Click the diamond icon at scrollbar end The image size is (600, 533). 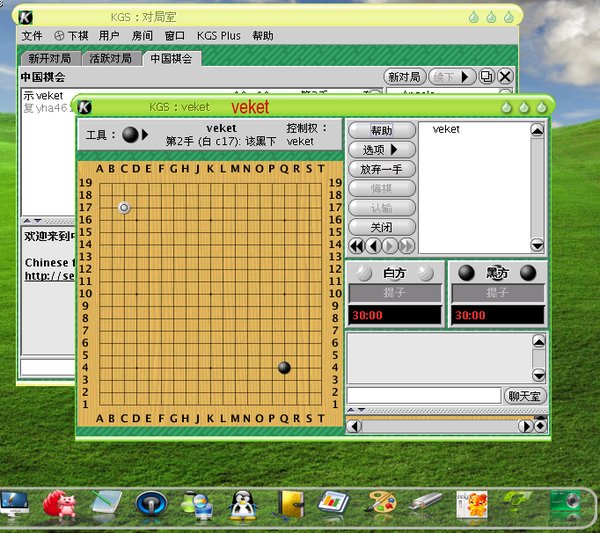[540, 426]
